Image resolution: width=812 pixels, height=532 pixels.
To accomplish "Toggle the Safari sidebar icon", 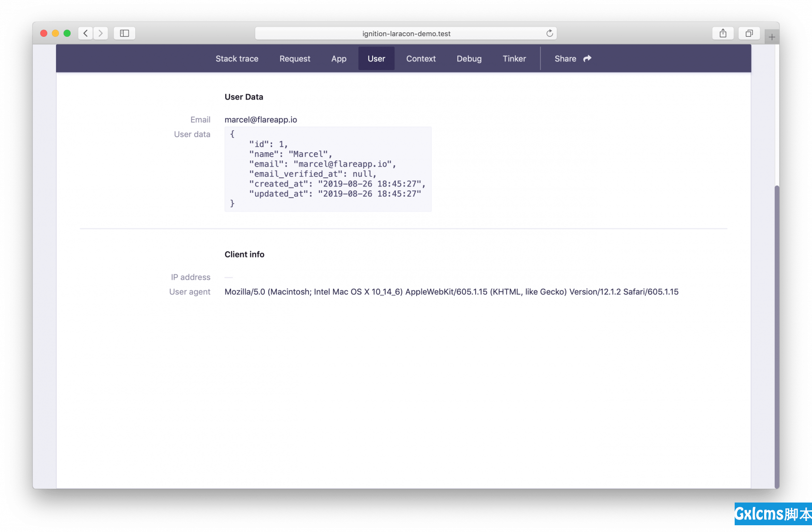I will click(x=124, y=33).
